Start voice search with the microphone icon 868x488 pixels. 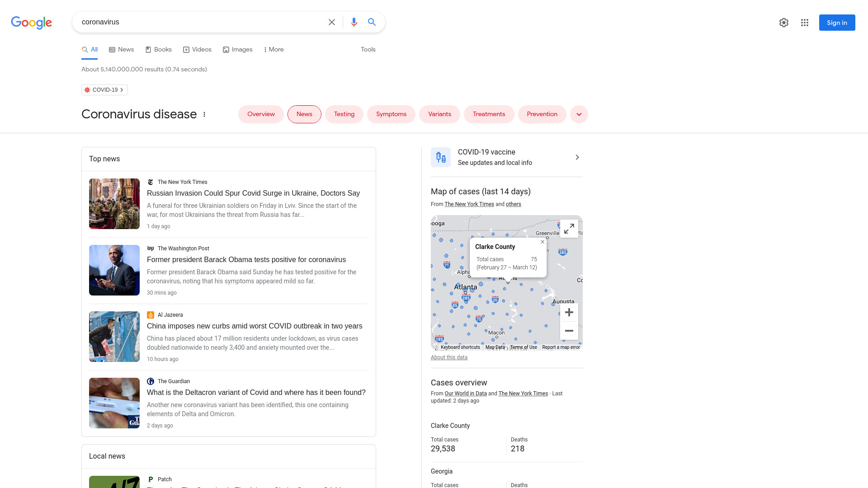[x=354, y=22]
